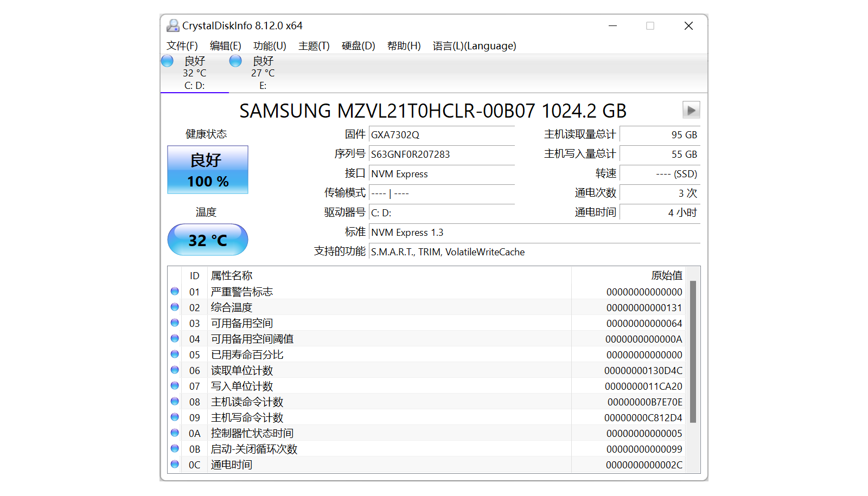Click status orb for attribute 04 可用备用空间阈值
This screenshot has width=868, height=496.
(x=175, y=338)
